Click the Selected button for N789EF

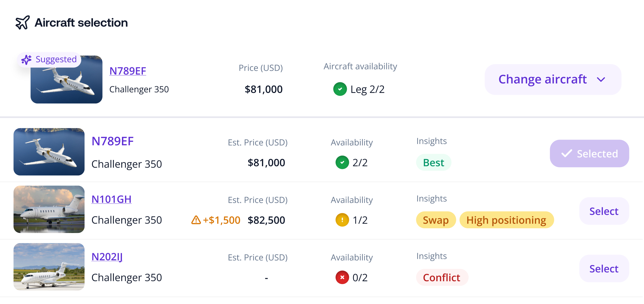coord(589,153)
